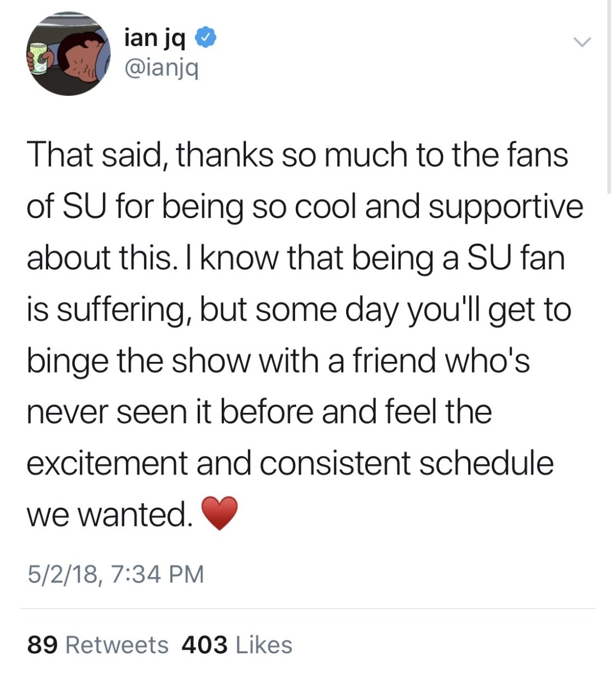Click the word "binge" in the tweet

click(67, 361)
